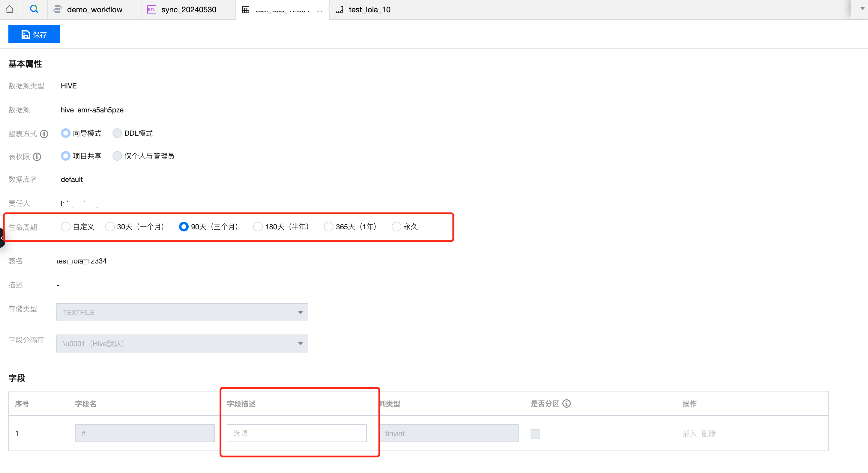Click the 字段描述 input field
The height and width of the screenshot is (473, 868).
297,433
